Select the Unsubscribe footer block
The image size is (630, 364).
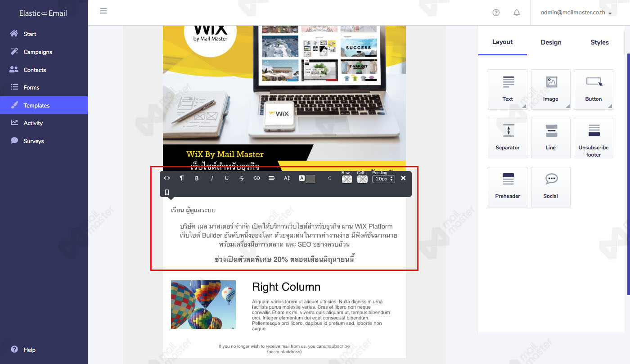click(x=594, y=138)
